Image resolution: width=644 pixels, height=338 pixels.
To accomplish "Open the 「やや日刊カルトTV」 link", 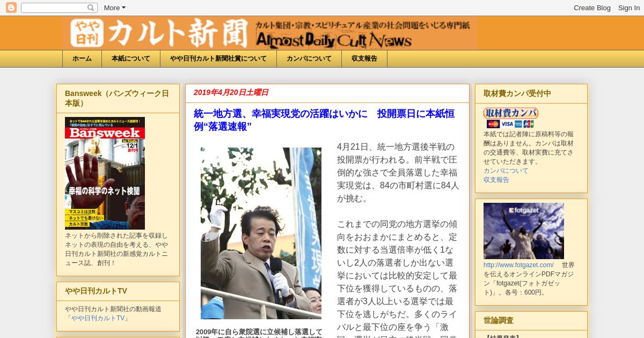I will 97,318.
